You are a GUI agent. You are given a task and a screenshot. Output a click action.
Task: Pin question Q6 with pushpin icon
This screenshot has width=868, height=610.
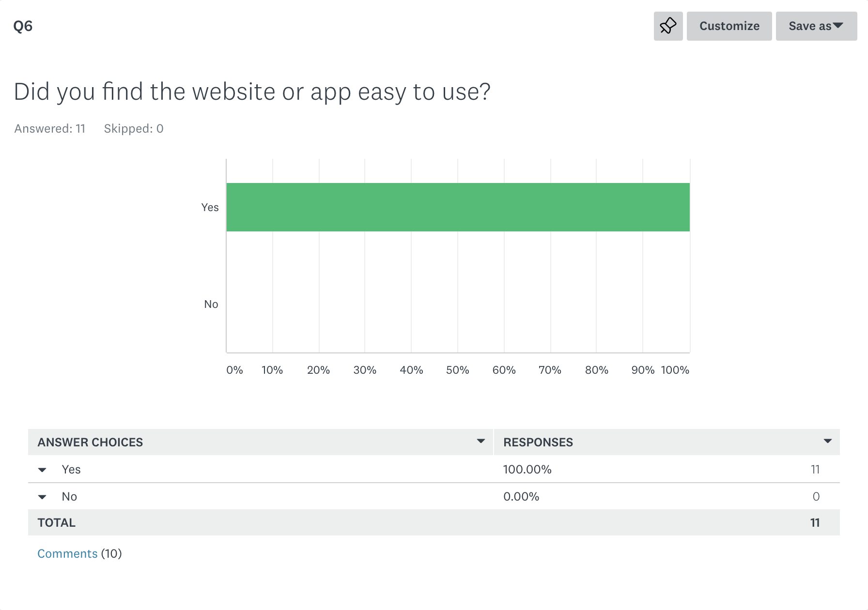click(x=668, y=26)
